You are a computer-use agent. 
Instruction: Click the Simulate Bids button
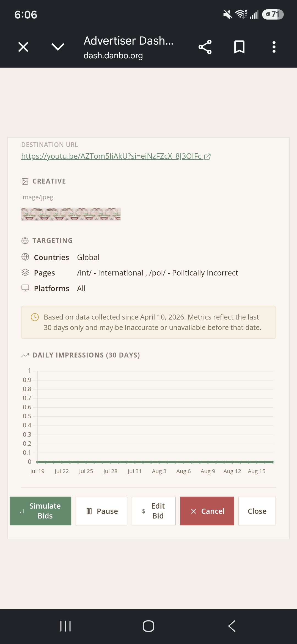(40, 511)
